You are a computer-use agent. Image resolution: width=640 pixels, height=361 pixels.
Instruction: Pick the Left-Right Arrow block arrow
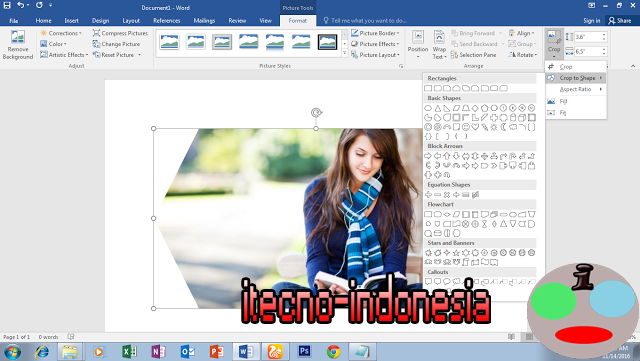click(x=466, y=156)
